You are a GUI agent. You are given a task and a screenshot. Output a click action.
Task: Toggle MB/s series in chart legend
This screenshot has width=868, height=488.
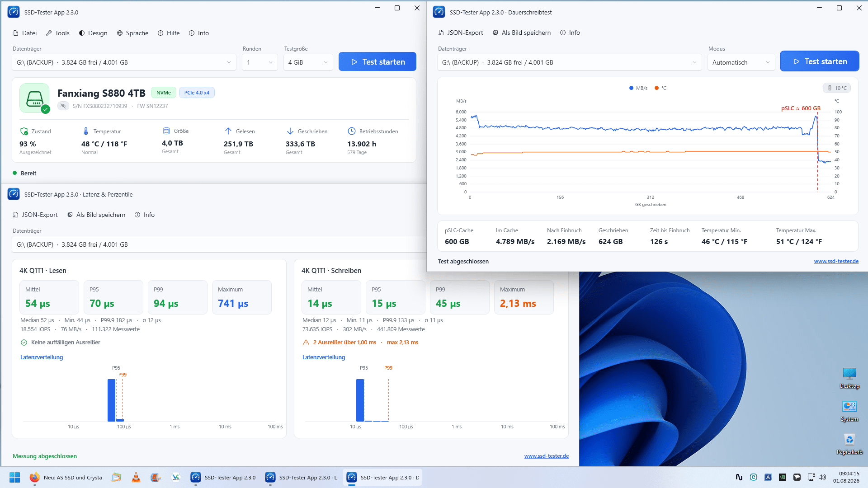(638, 88)
